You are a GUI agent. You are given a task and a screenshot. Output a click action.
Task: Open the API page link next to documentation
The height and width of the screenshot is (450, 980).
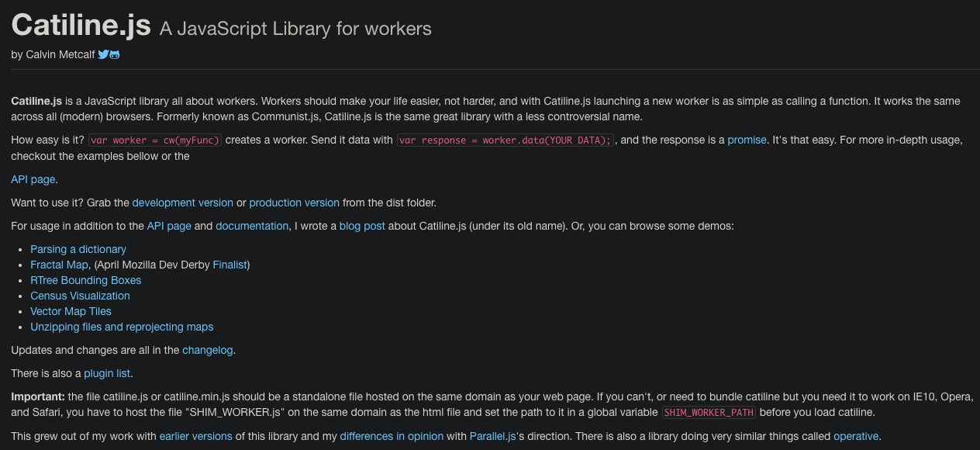coord(169,226)
